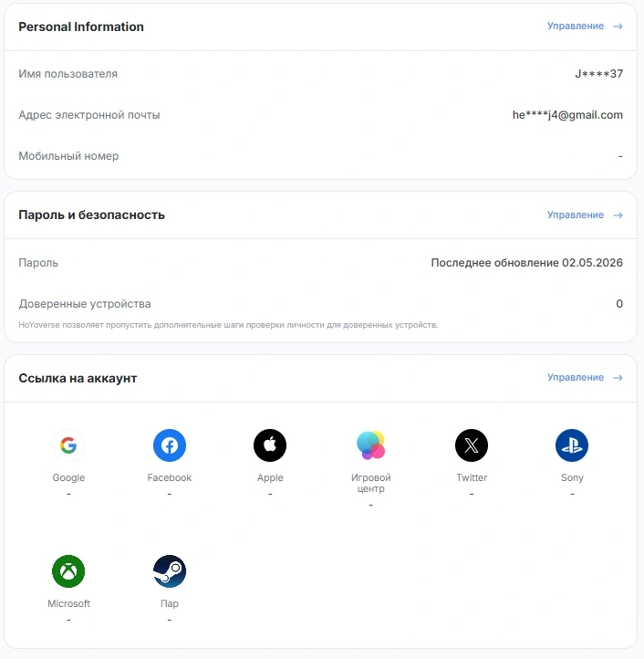Screen dimensions: 644x659
Task: Click the Google account link icon
Action: pos(68,445)
